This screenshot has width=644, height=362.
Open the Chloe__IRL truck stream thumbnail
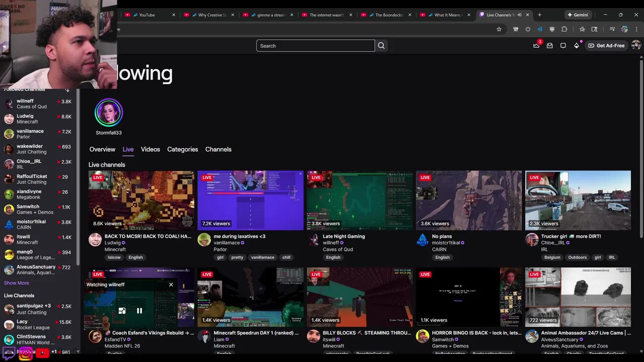click(x=578, y=200)
